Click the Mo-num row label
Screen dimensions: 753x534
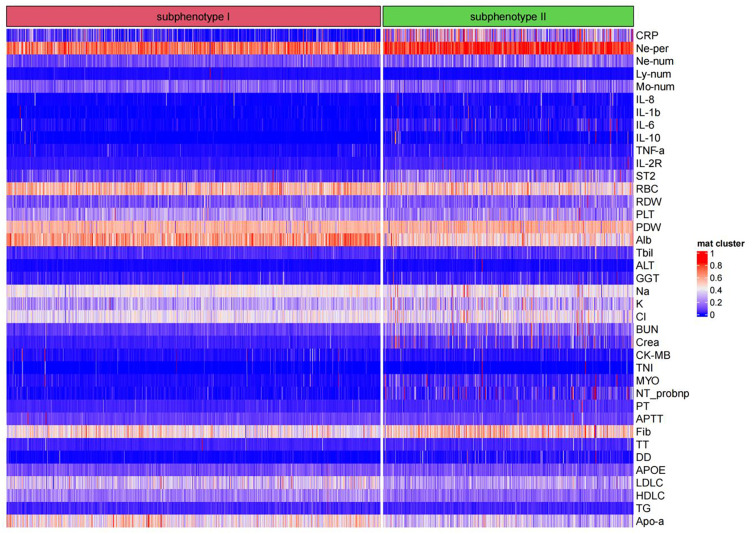click(x=655, y=86)
